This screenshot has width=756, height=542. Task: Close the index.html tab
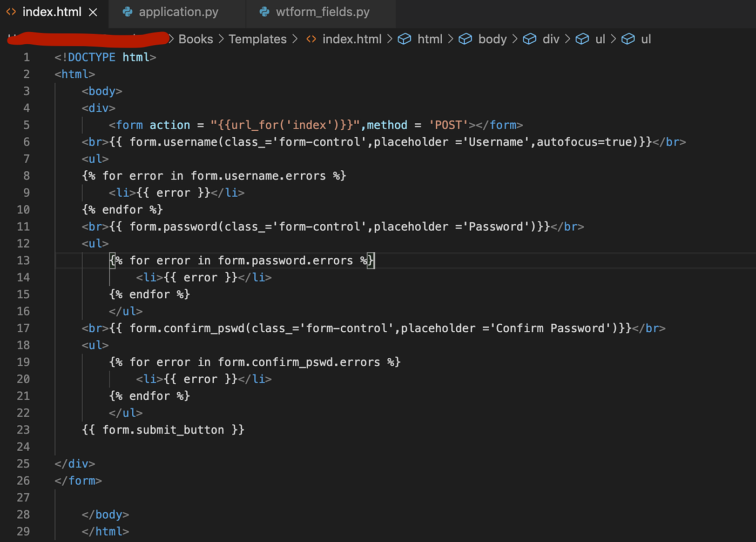[x=92, y=11]
